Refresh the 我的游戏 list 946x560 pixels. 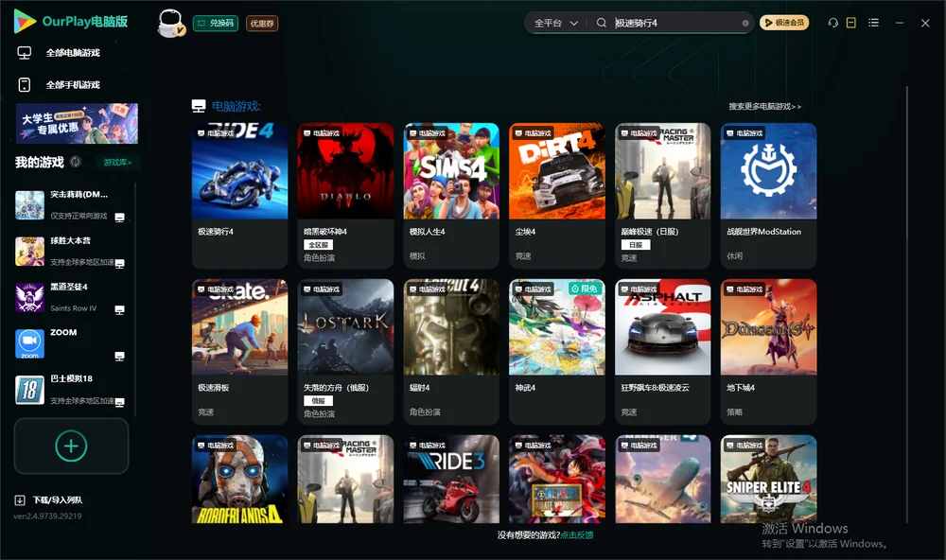(x=76, y=162)
